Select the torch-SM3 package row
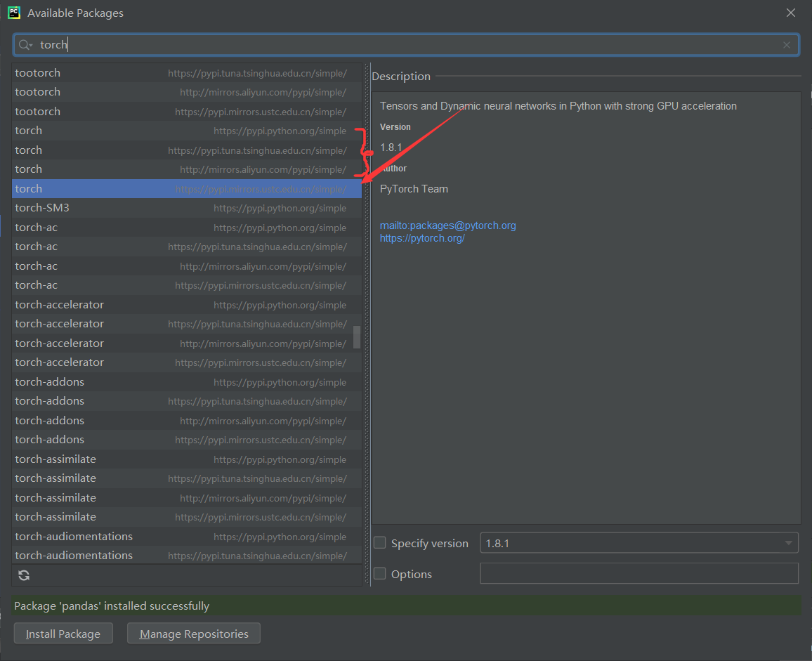The height and width of the screenshot is (661, 812). (x=186, y=208)
